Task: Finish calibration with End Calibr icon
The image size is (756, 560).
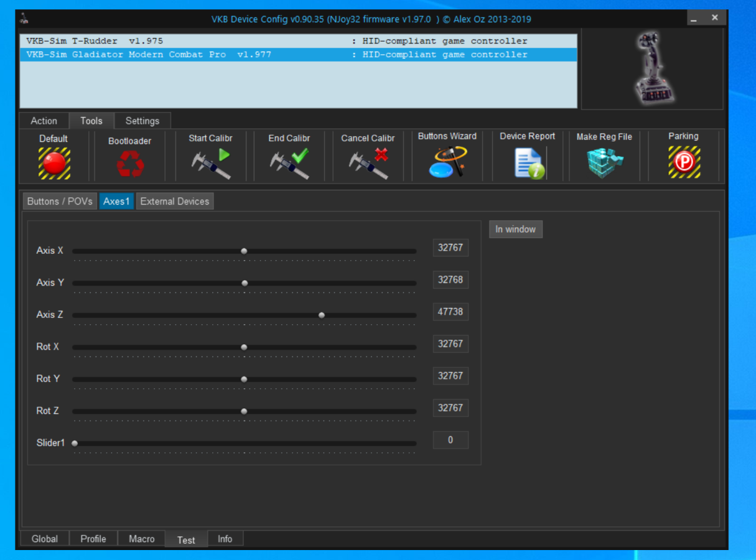Action: click(x=289, y=164)
